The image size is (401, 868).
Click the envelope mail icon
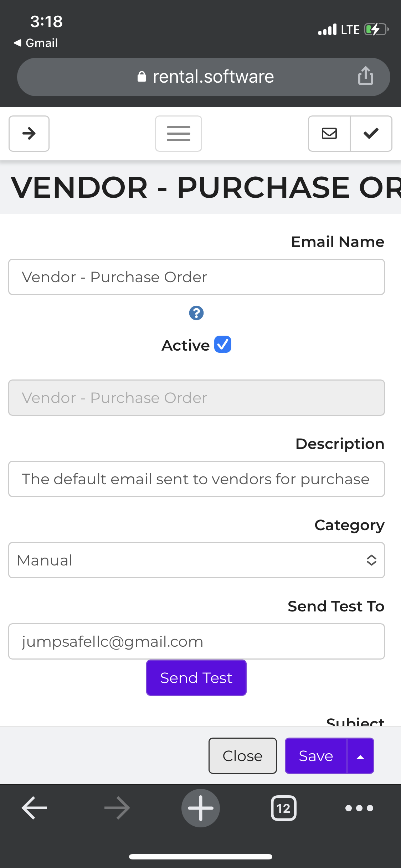[329, 134]
